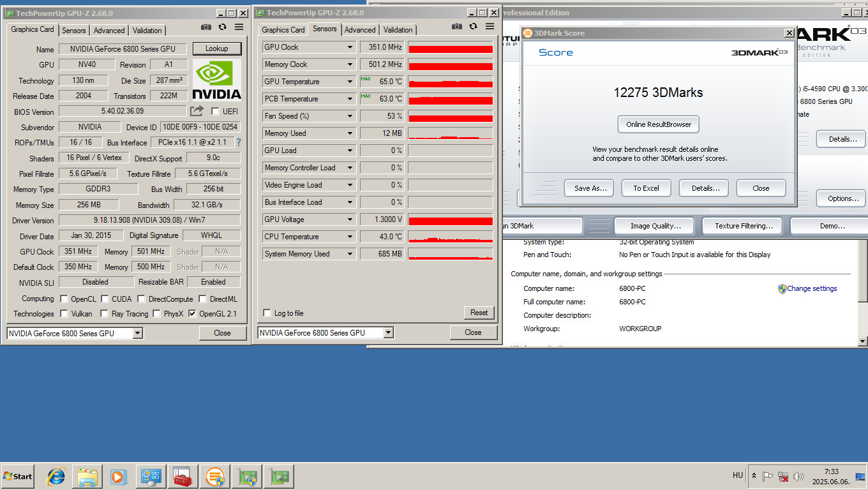Image resolution: width=868 pixels, height=490 pixels.
Task: Expand GPU selector in Sensors window
Action: pyautogui.click(x=388, y=332)
